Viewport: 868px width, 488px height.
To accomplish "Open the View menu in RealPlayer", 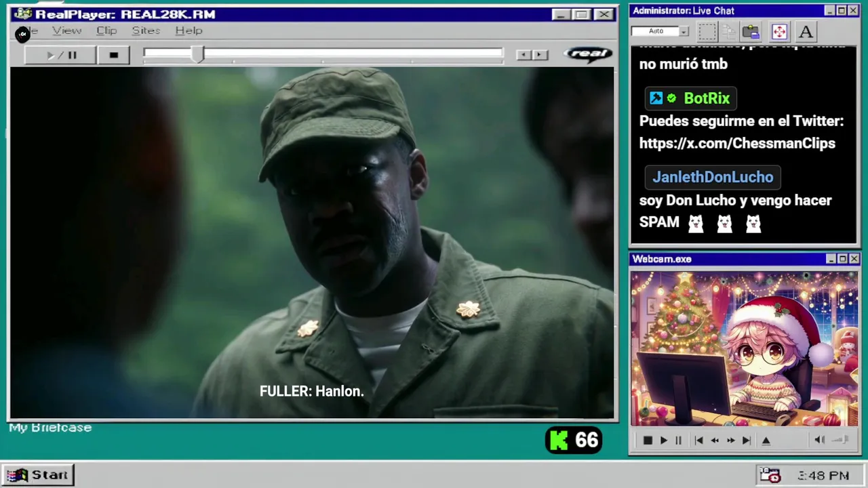I will coord(66,30).
